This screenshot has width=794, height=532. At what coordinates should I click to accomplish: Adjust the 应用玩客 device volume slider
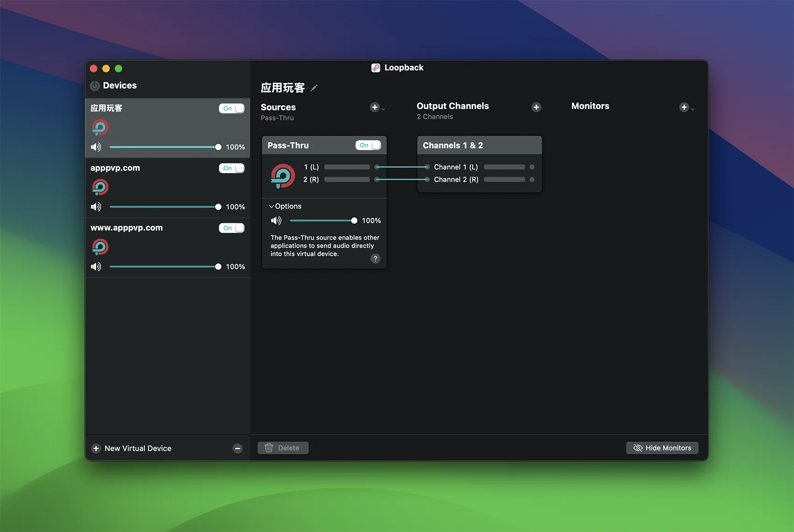(x=165, y=147)
